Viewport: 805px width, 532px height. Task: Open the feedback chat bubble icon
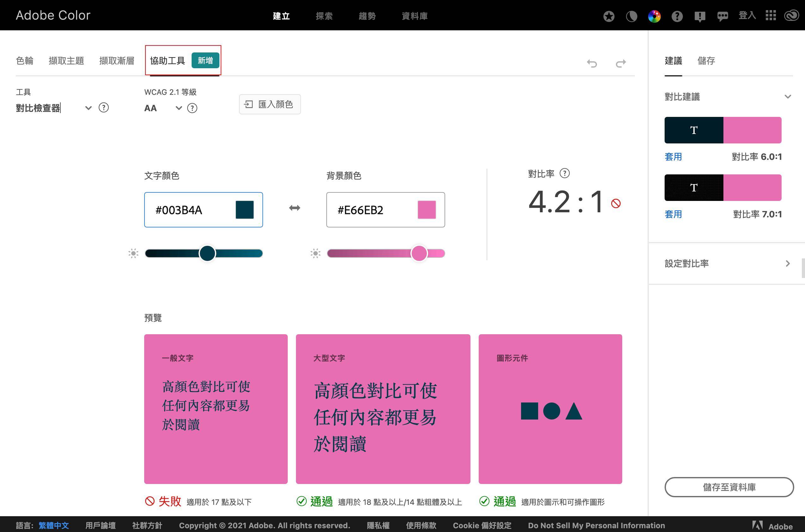point(723,16)
